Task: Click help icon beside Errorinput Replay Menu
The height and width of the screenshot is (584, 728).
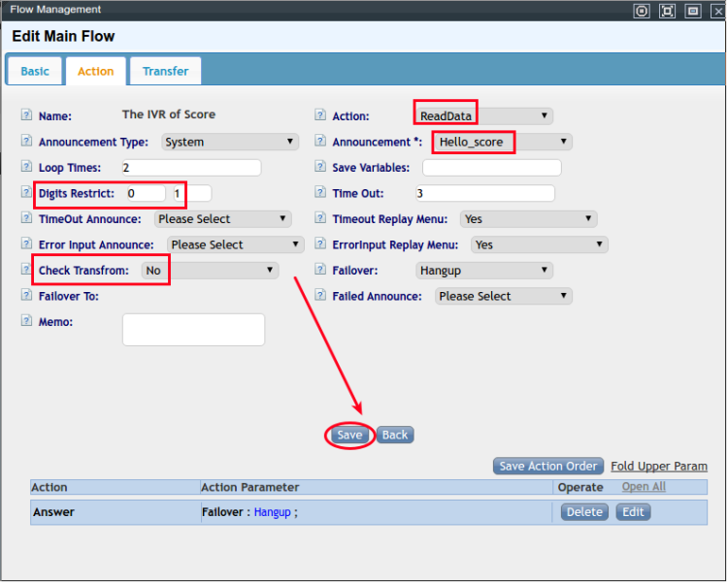Action: pos(320,244)
